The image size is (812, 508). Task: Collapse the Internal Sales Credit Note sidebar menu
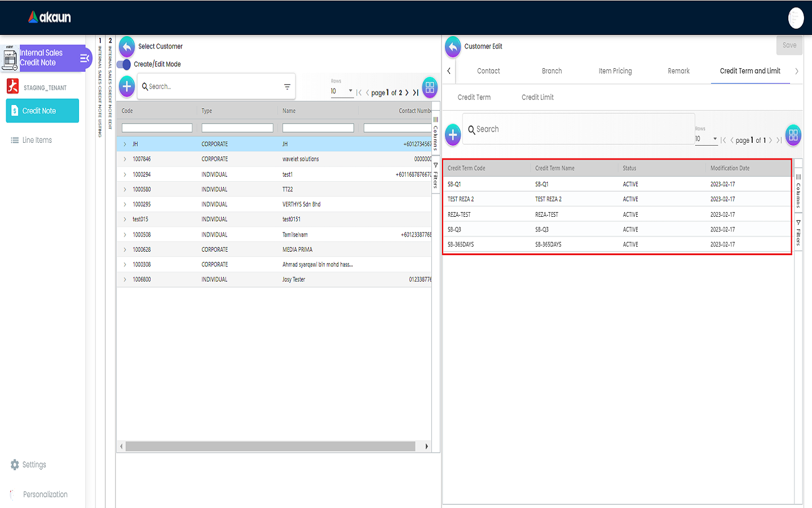85,58
